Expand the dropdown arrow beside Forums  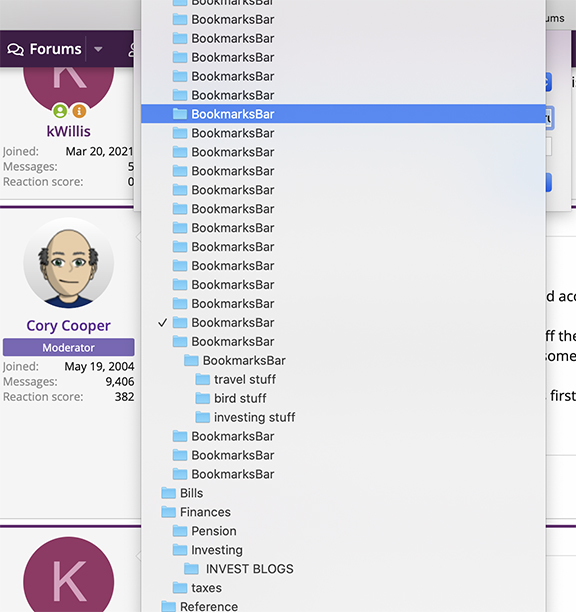click(x=98, y=49)
